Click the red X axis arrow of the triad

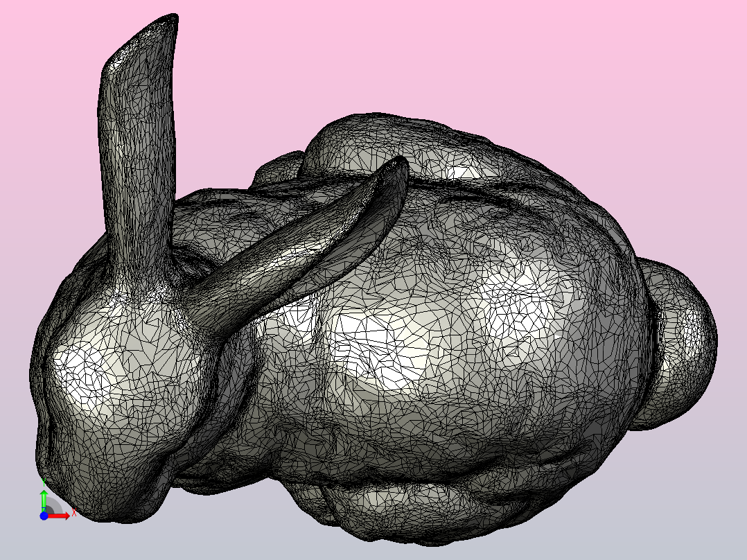pos(60,516)
